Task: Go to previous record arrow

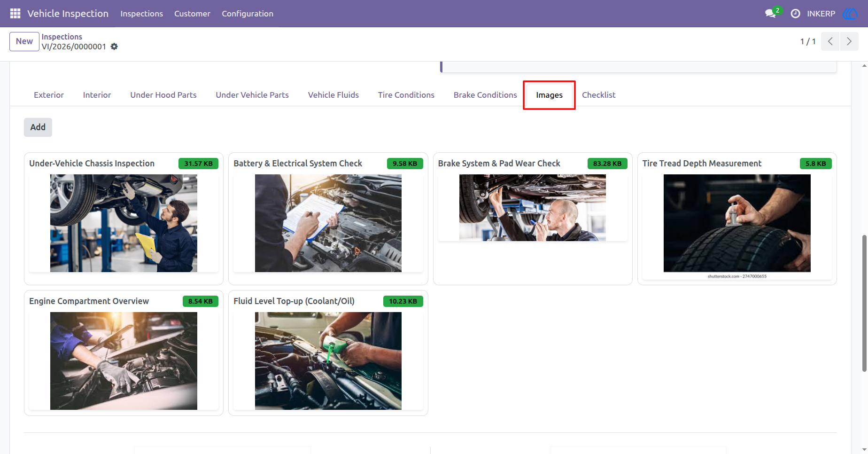Action: pyautogui.click(x=830, y=41)
